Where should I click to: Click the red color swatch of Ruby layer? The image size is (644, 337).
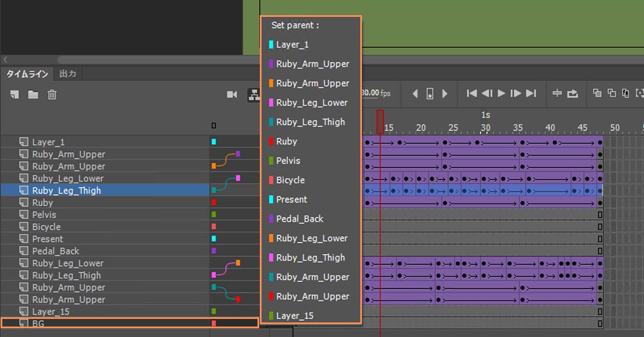(214, 202)
